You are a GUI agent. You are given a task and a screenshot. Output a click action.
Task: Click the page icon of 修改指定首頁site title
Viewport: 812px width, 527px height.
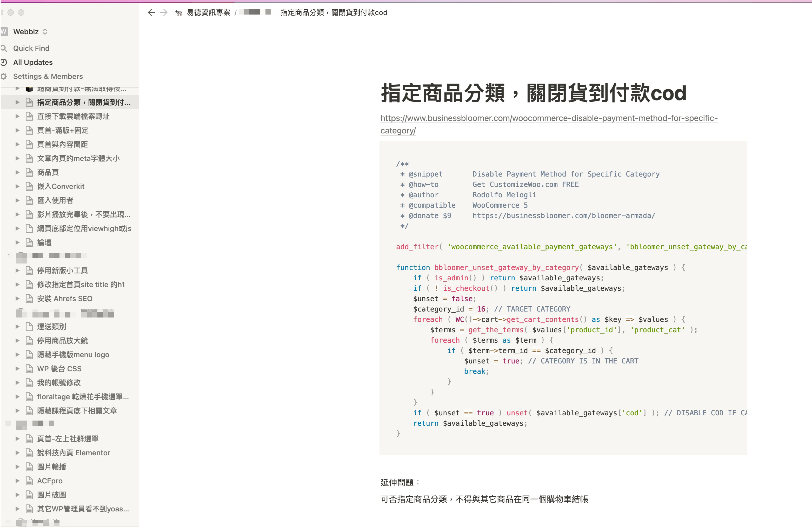coord(29,285)
